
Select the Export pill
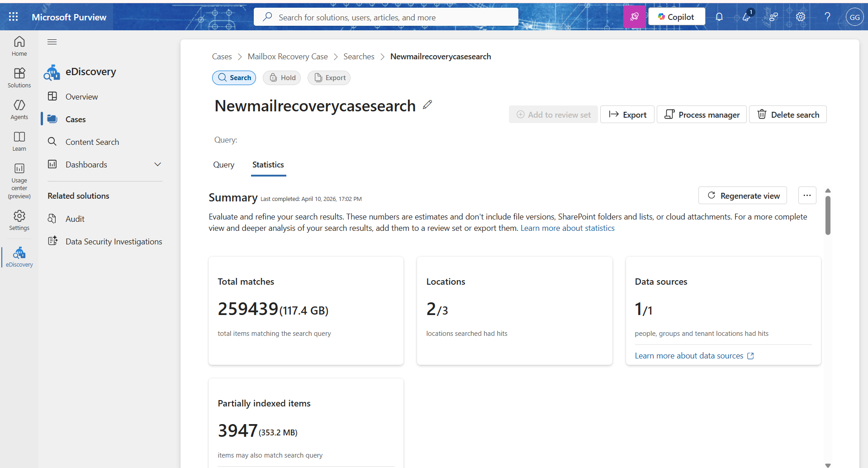pyautogui.click(x=329, y=78)
